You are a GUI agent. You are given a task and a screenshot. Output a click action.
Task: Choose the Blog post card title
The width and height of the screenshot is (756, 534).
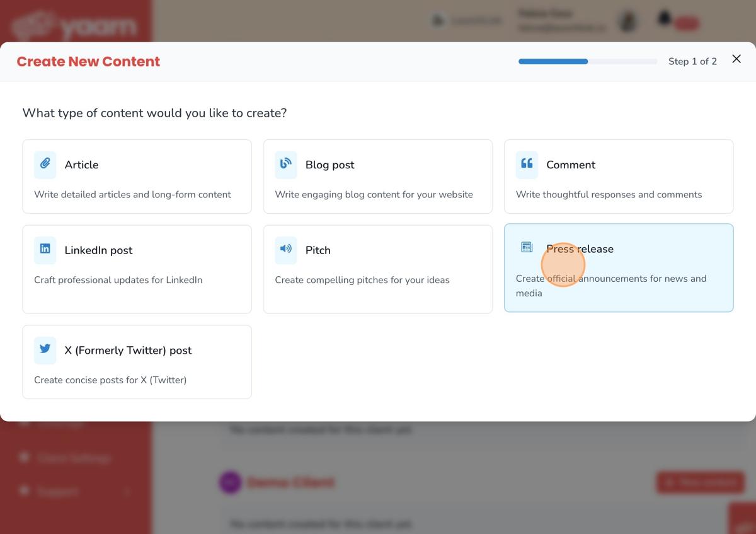click(329, 165)
